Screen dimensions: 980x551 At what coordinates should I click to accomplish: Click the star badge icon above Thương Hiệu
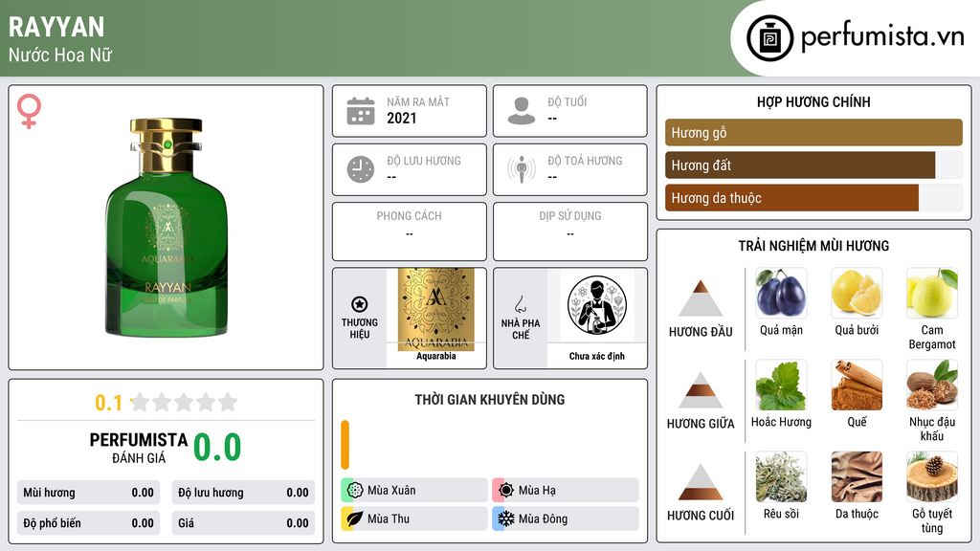click(x=360, y=304)
